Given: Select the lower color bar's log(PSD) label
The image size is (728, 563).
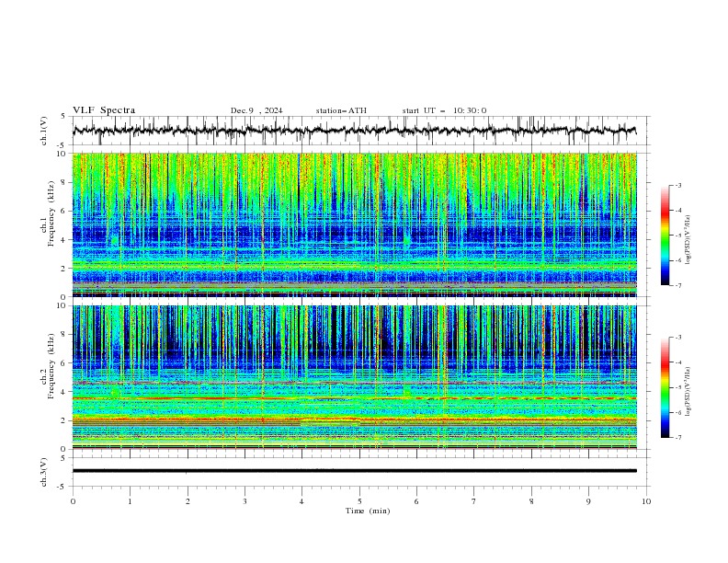Looking at the screenshot, I should pyautogui.click(x=688, y=392).
